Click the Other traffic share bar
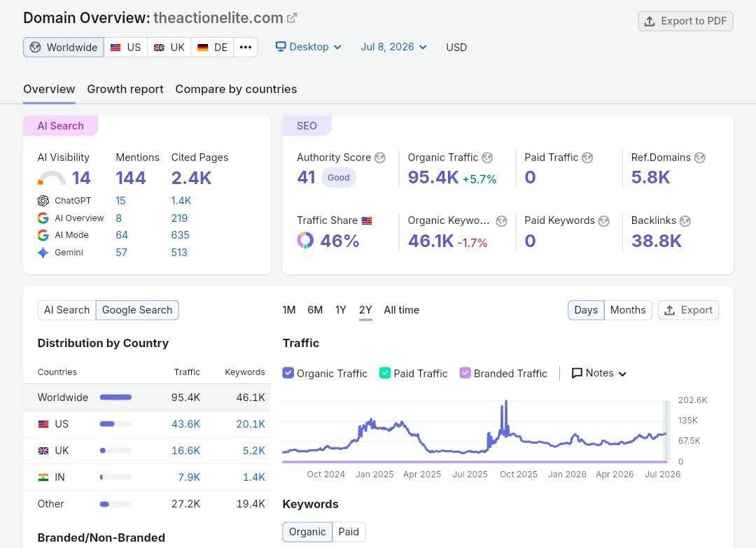 [x=115, y=504]
